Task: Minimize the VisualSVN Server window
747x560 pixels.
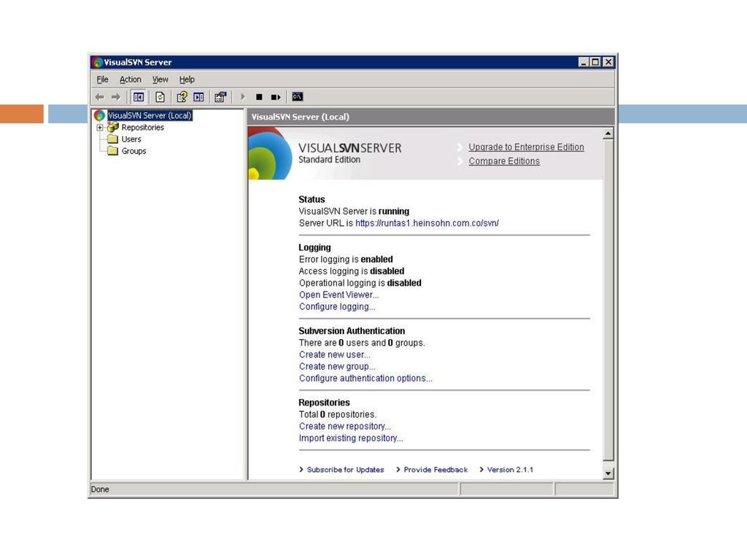Action: 584,62
